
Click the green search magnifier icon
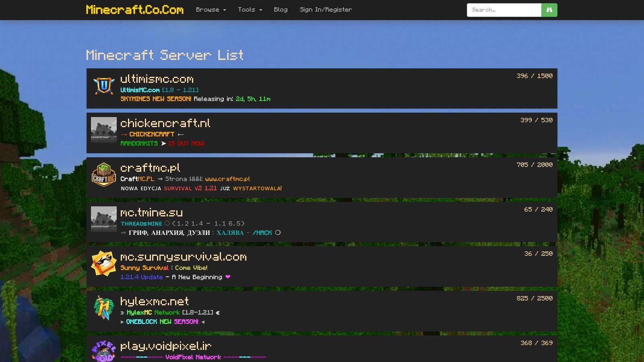tap(549, 10)
